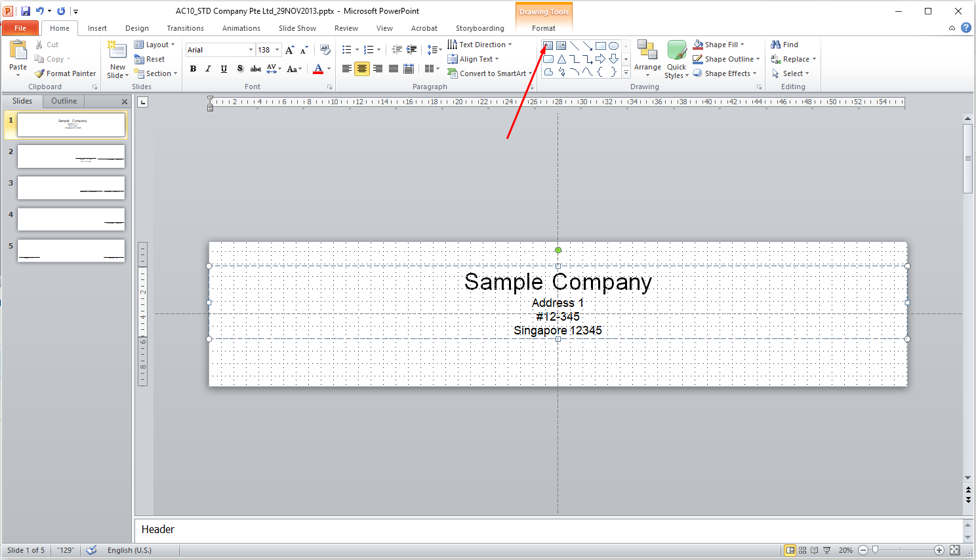Expand the Shape Effects menu

[725, 73]
